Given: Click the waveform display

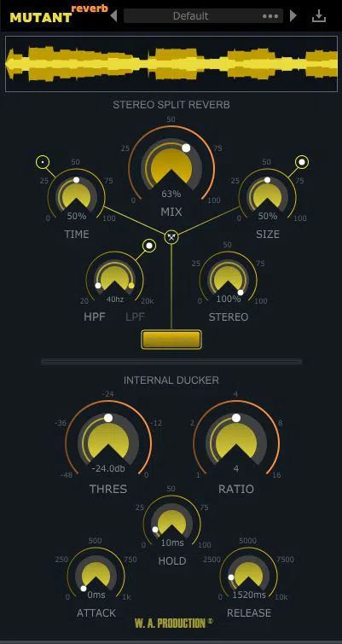Looking at the screenshot, I should pyautogui.click(x=171, y=64).
